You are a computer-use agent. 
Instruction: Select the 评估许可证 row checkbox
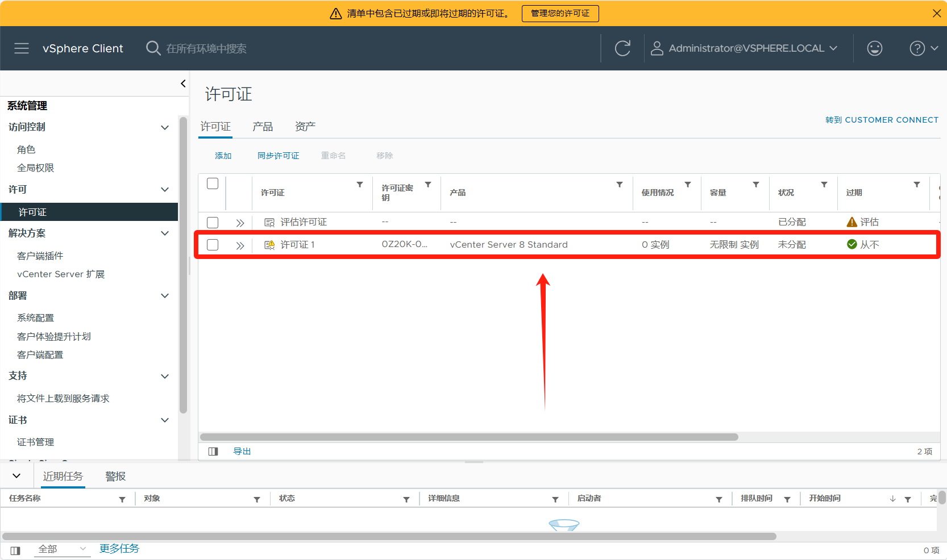(213, 222)
